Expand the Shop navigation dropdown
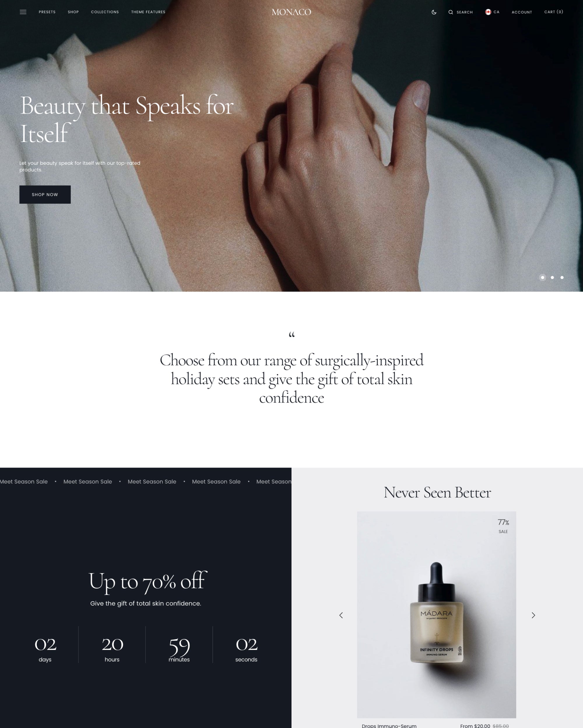Screen dimensions: 583x728 pos(73,12)
